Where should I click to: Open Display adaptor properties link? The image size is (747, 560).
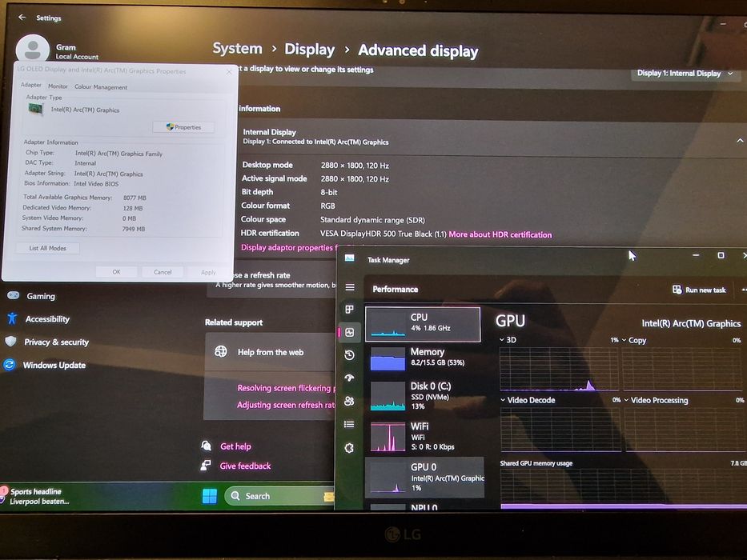[289, 247]
